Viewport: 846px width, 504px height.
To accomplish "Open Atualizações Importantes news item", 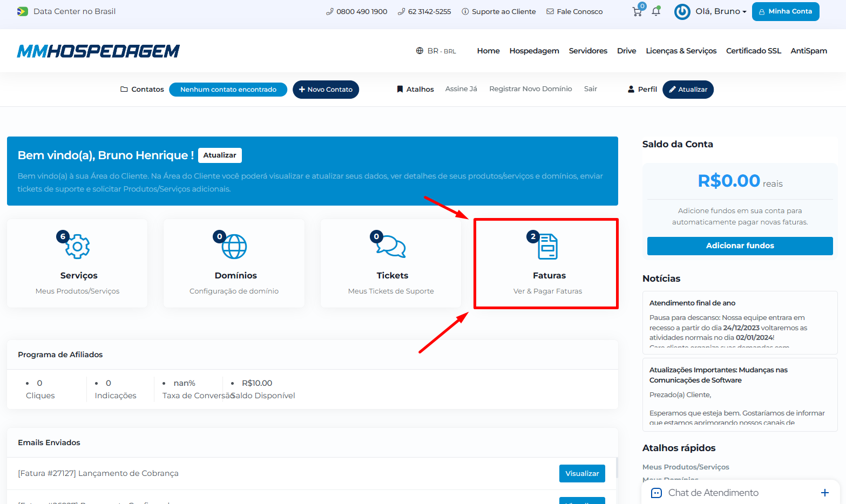I will click(719, 375).
